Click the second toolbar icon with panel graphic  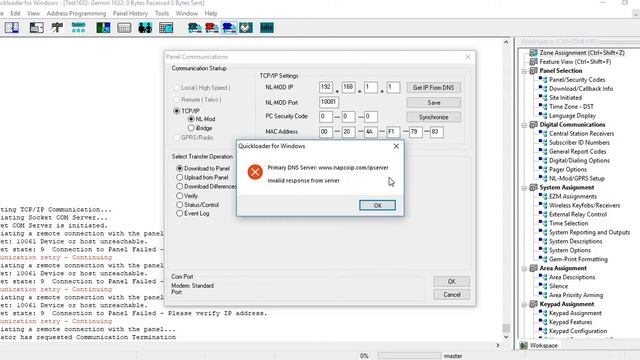point(36,28)
